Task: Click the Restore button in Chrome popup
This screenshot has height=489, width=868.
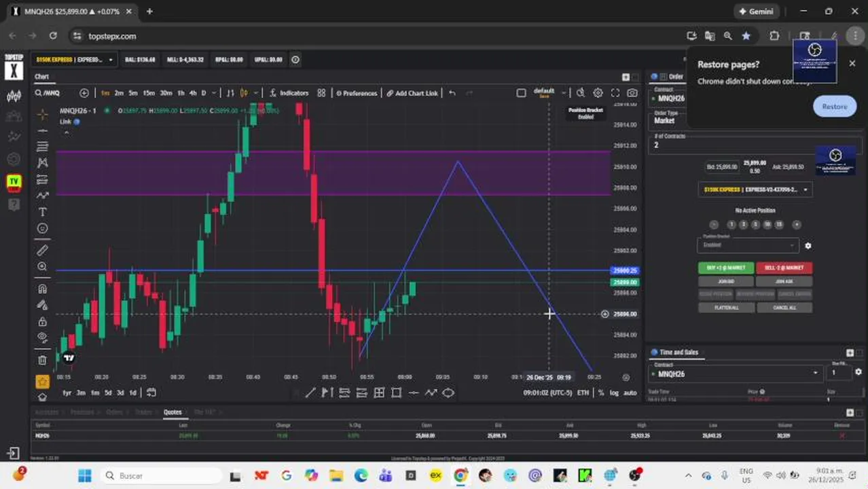Action: [835, 107]
